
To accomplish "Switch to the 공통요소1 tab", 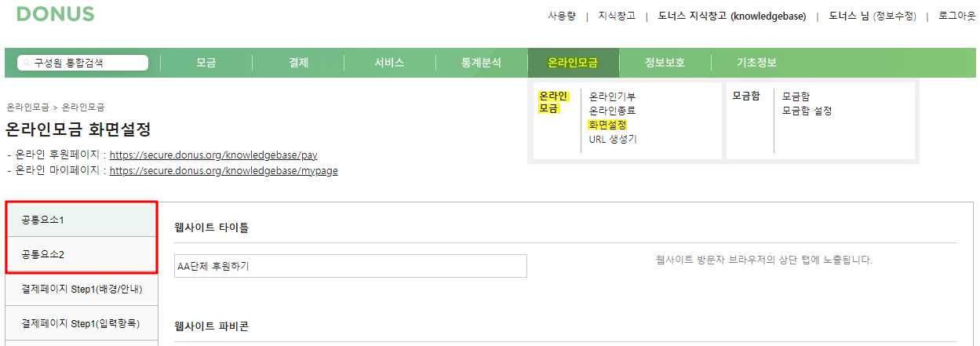I will 82,220.
